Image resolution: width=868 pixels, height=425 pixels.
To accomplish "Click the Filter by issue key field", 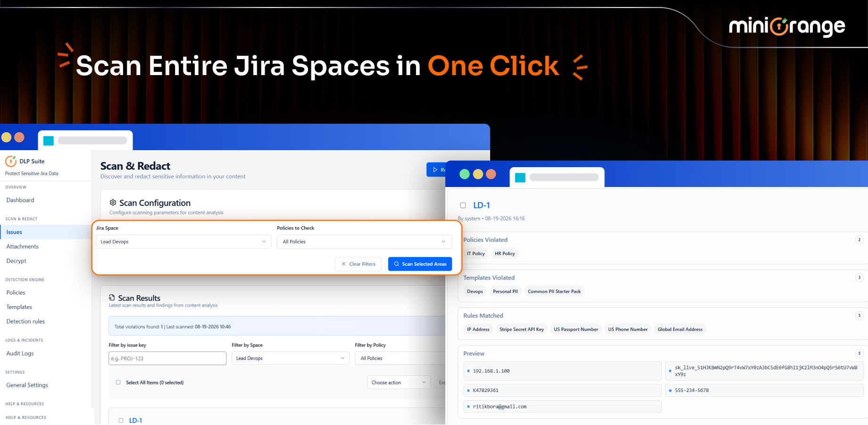I will coord(167,358).
